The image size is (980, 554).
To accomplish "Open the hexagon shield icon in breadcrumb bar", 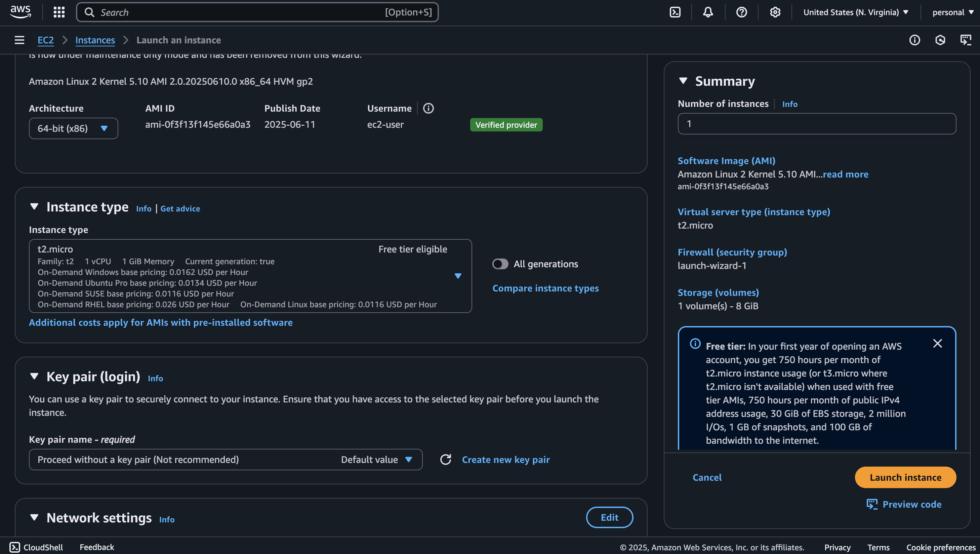I will (x=940, y=40).
